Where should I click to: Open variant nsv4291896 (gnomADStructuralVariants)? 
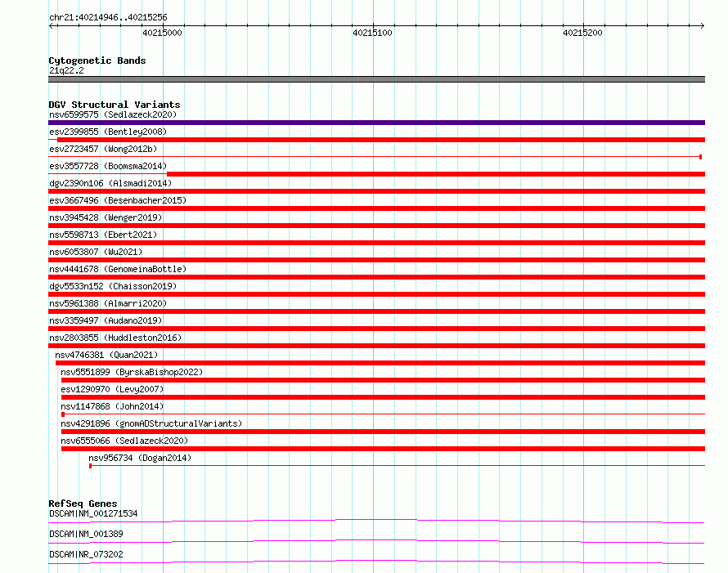coord(151,423)
